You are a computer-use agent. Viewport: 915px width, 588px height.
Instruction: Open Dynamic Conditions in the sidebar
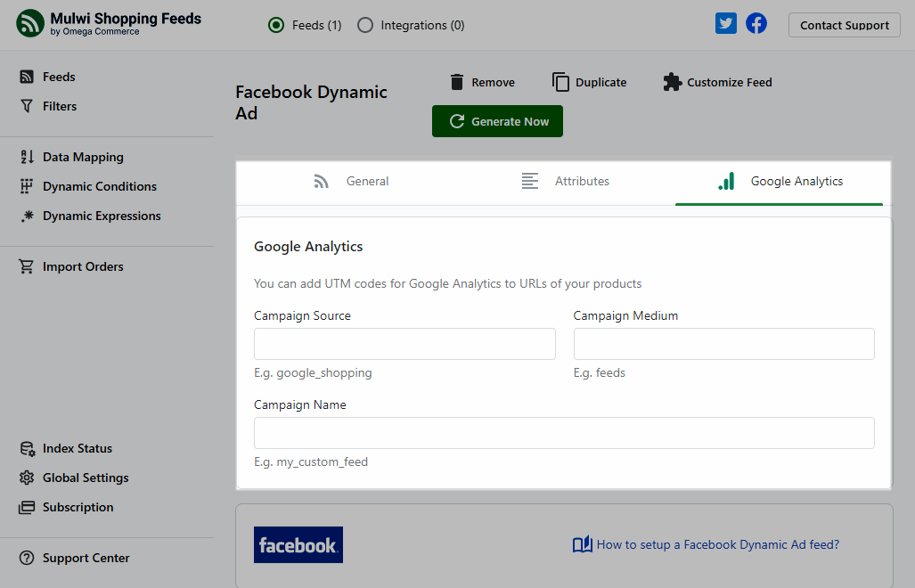(x=99, y=186)
